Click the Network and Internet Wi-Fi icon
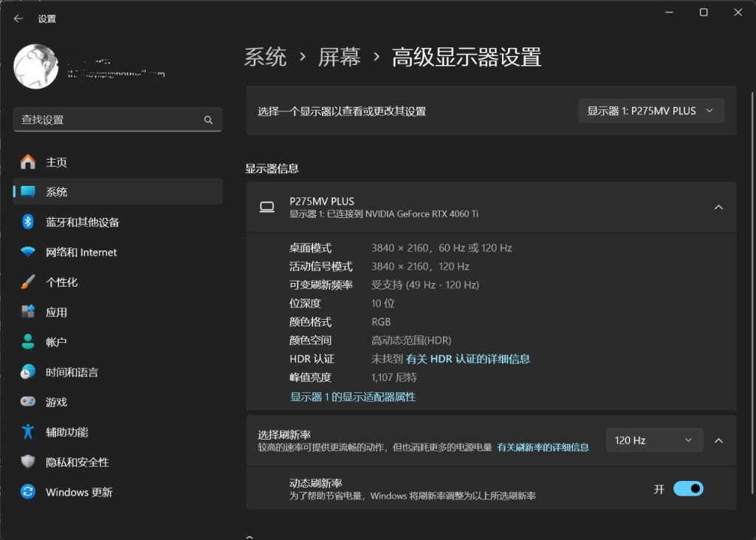 pyautogui.click(x=28, y=252)
